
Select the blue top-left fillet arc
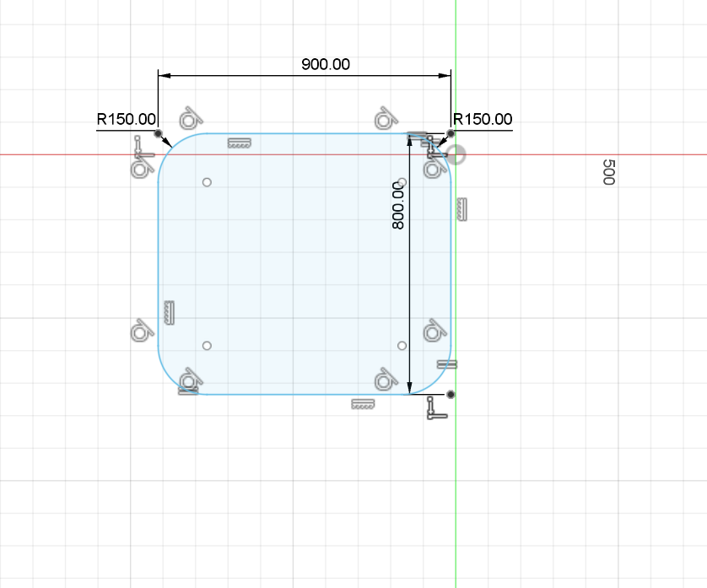tap(172, 148)
